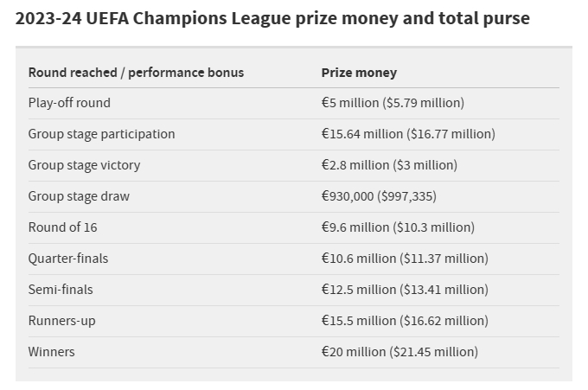Viewport: 588px width, 390px height.
Task: Click the €15.5 million prize value
Action: 405,321
